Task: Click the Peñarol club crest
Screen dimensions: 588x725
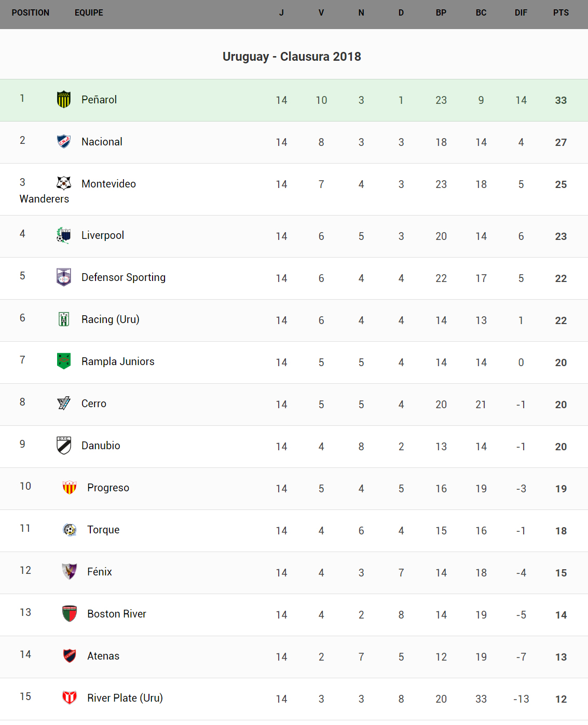Action: click(x=64, y=99)
